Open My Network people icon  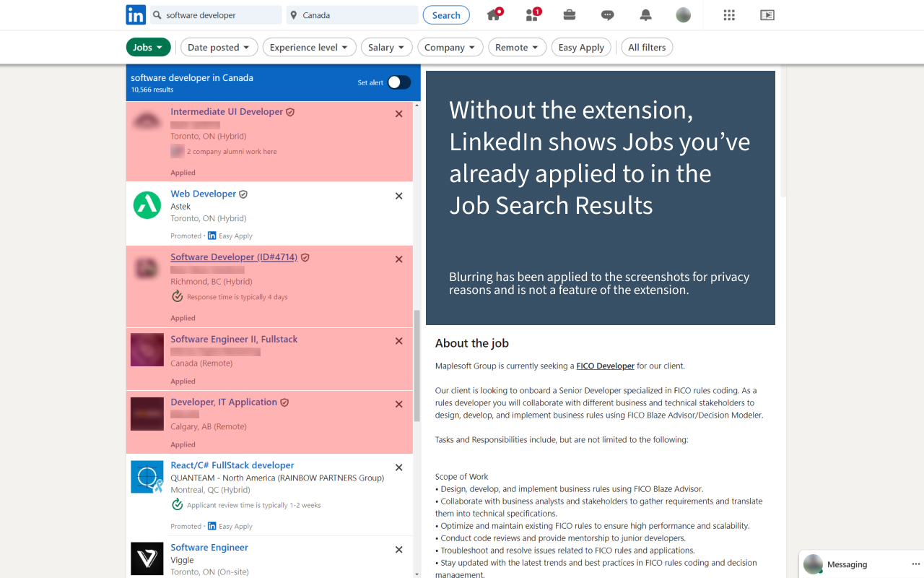[533, 14]
